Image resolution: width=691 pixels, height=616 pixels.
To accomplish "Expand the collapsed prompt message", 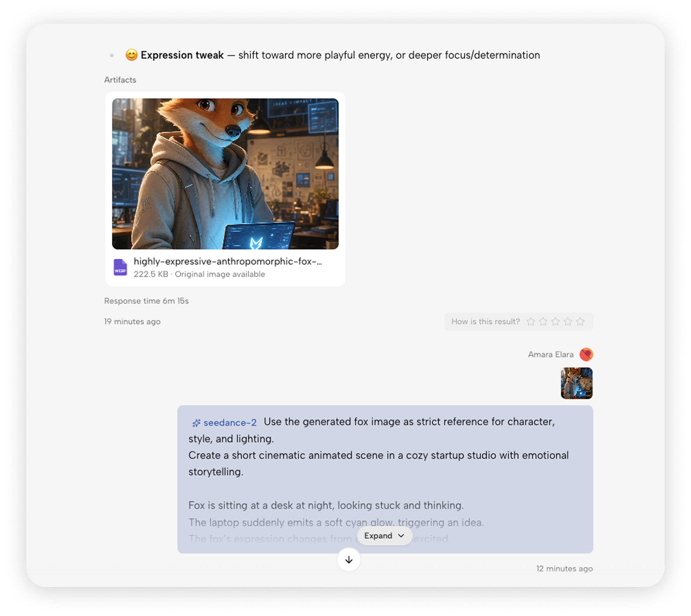I will click(384, 535).
